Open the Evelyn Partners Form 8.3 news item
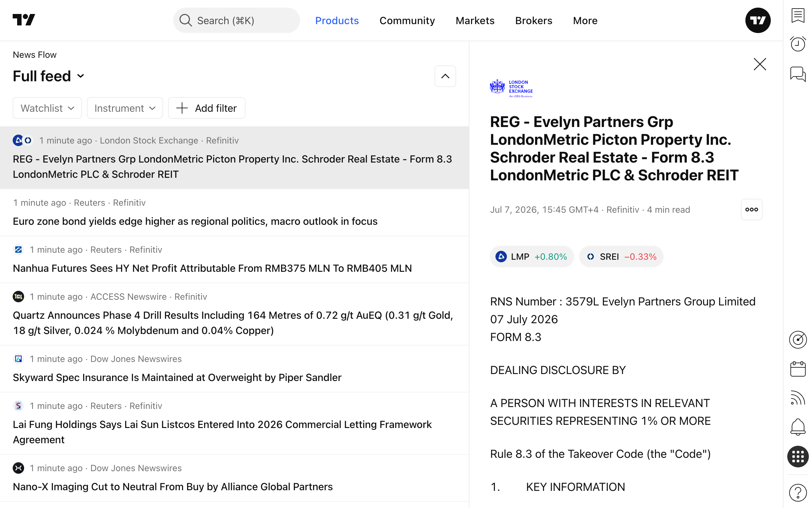 pos(234,157)
